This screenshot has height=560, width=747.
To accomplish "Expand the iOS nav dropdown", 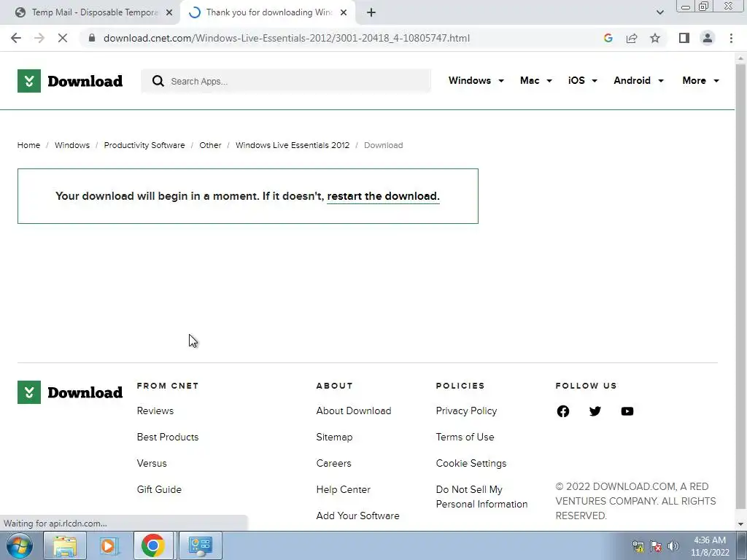I will click(583, 80).
